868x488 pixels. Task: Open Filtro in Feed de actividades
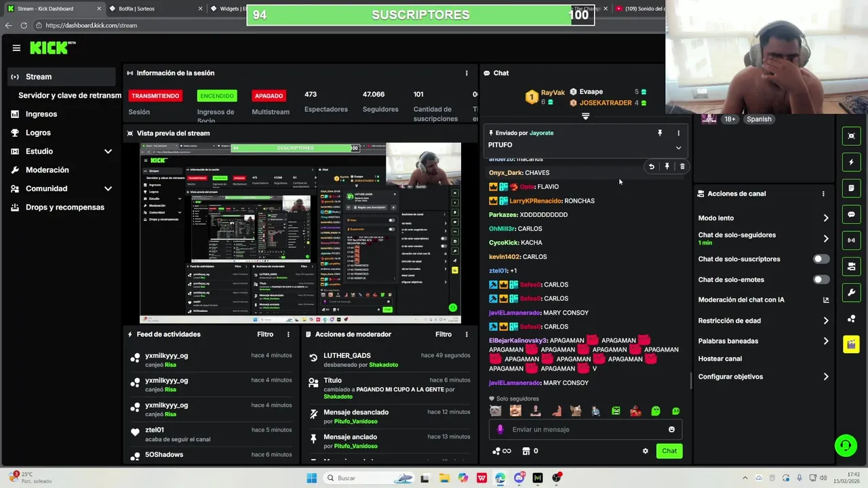[x=265, y=334]
